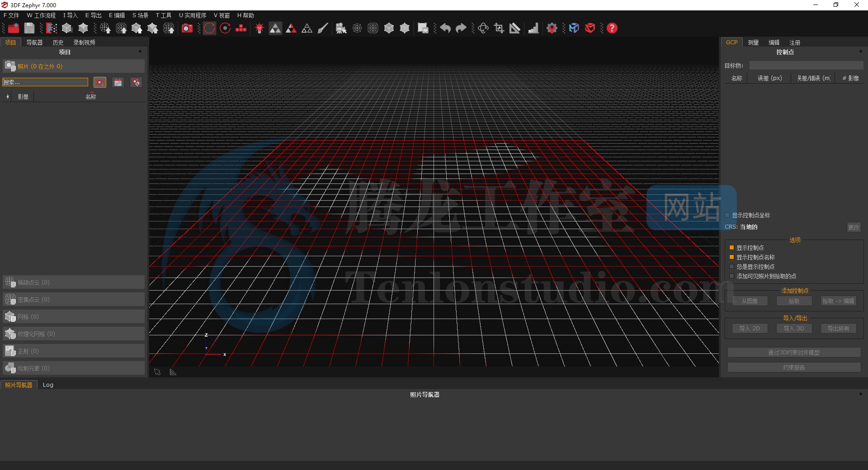The width and height of the screenshot is (868, 470).
Task: Click red circle icon next to search box
Action: click(100, 82)
